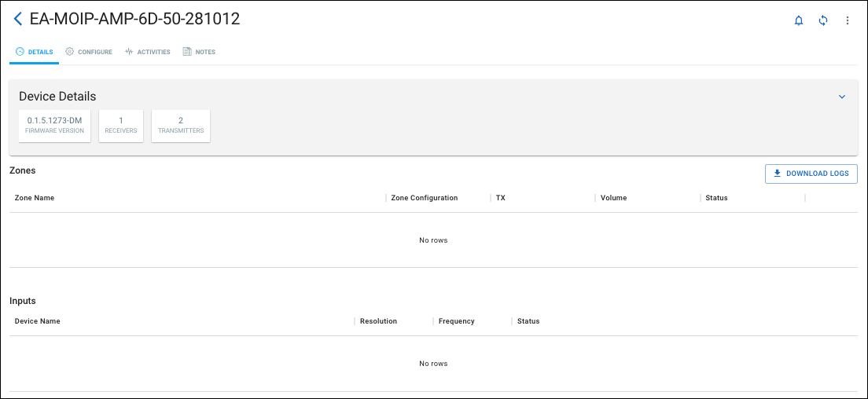Image resolution: width=868 pixels, height=399 pixels.
Task: Select the Transmitters count card
Action: coord(181,126)
